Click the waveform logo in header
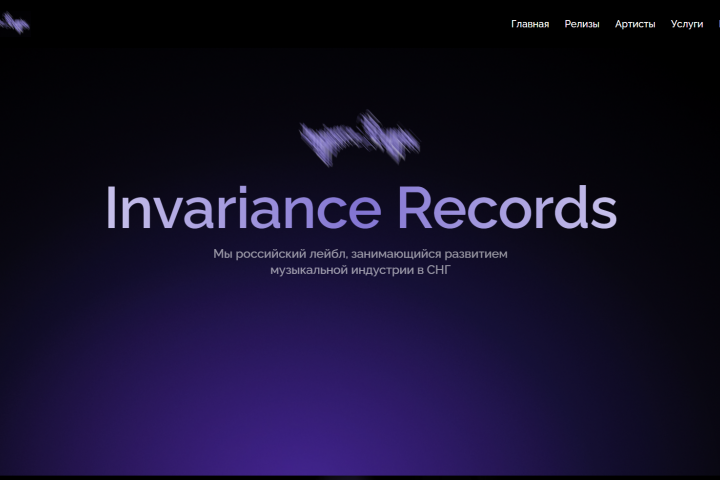This screenshot has width=720, height=480. click(x=15, y=23)
